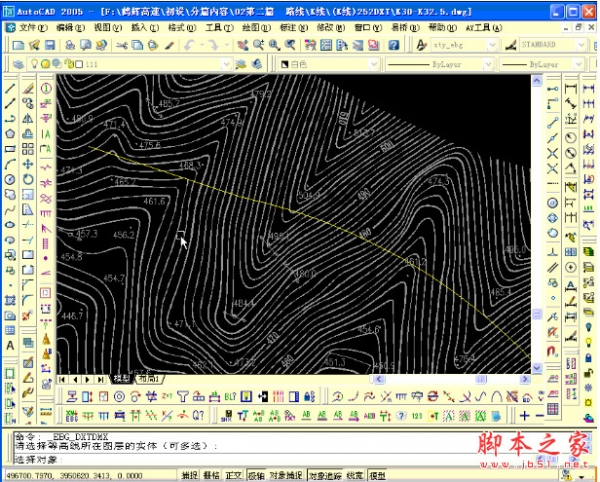Click the Mirror modify tool
The image size is (600, 482).
[28, 119]
